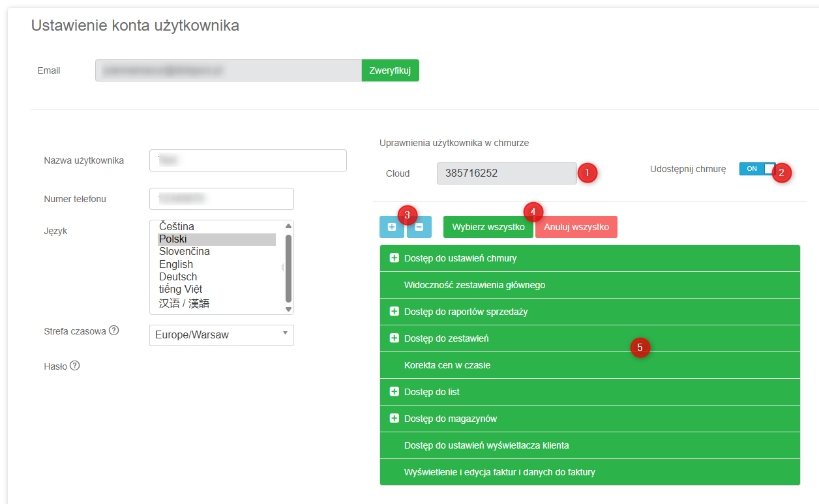Click the Numer telefonu input field

coord(222,199)
